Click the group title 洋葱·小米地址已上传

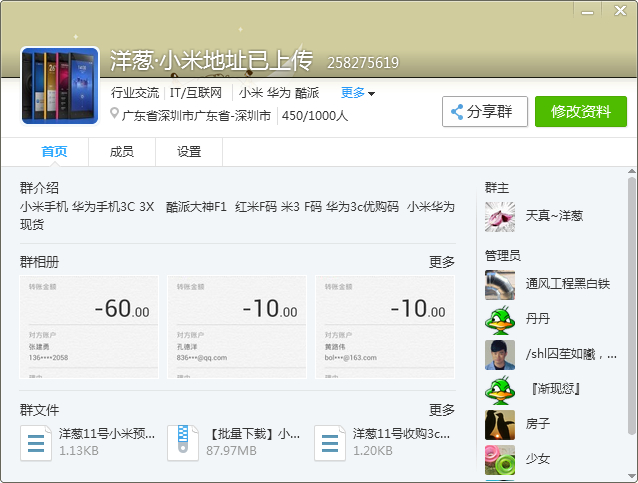point(211,61)
